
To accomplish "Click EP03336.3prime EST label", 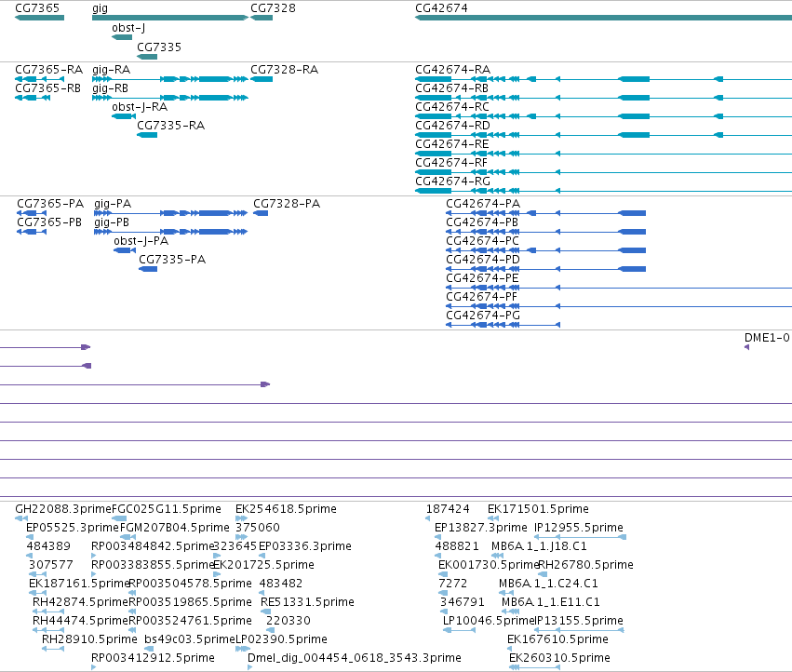I will point(305,546).
